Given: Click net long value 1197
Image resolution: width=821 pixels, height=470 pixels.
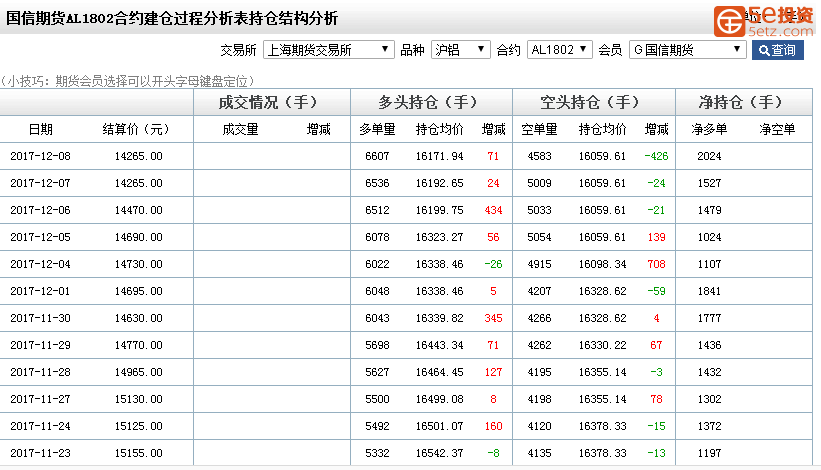Looking at the screenshot, I should 709,453.
